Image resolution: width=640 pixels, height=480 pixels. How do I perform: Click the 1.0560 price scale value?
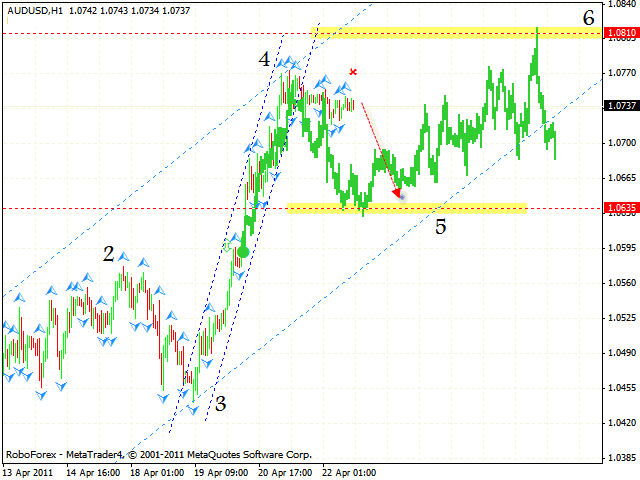[x=622, y=282]
